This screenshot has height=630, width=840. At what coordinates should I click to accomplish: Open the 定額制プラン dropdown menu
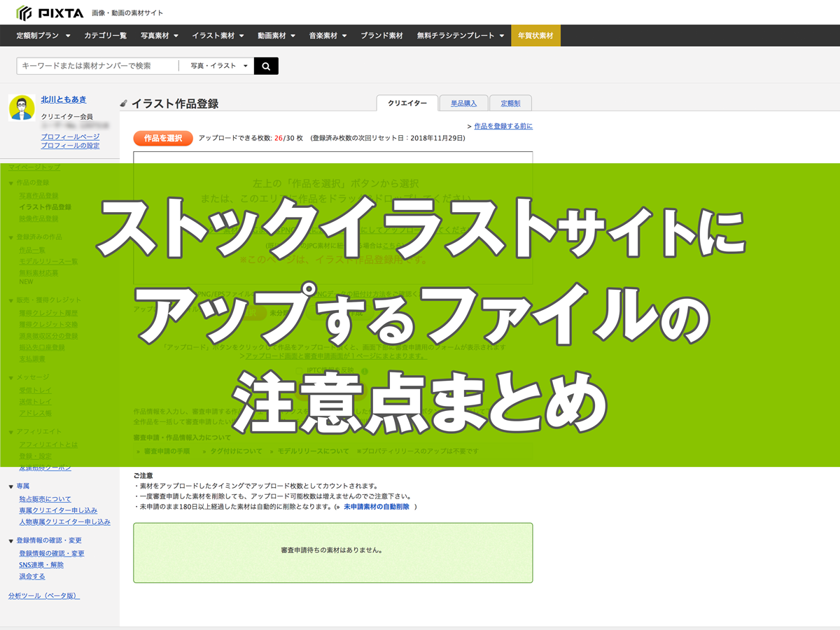pyautogui.click(x=43, y=36)
